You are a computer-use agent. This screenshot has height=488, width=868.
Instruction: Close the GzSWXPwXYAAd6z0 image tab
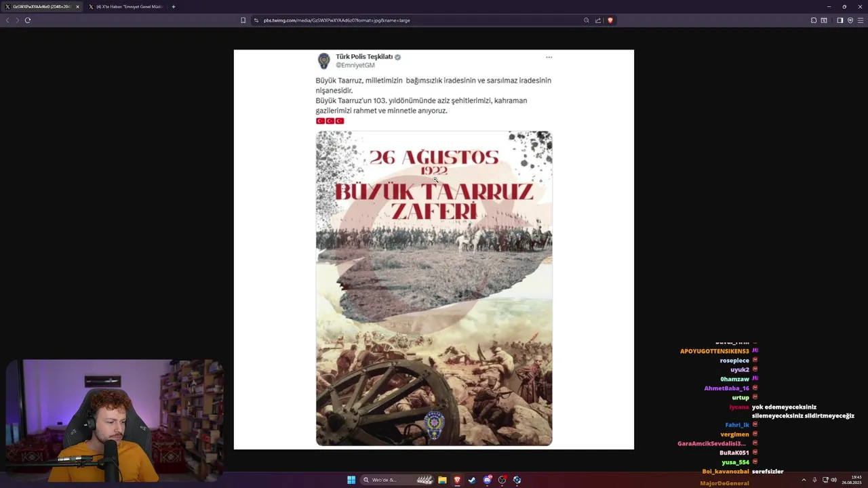pos(77,7)
